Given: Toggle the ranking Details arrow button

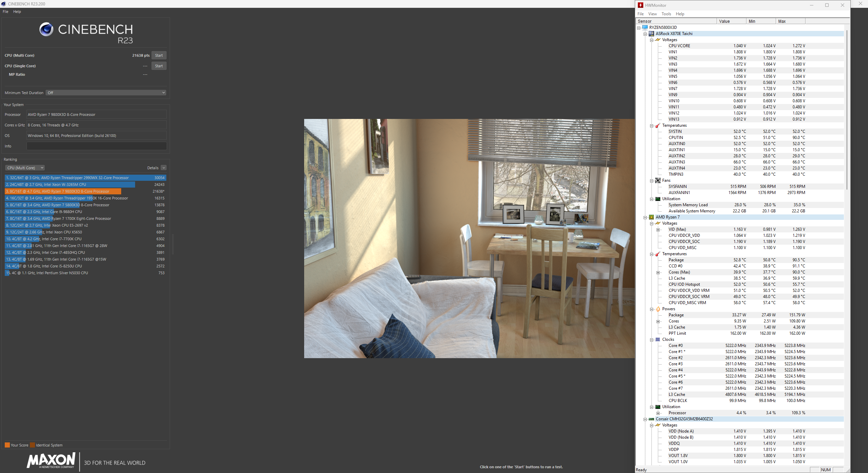Looking at the screenshot, I should coord(164,168).
